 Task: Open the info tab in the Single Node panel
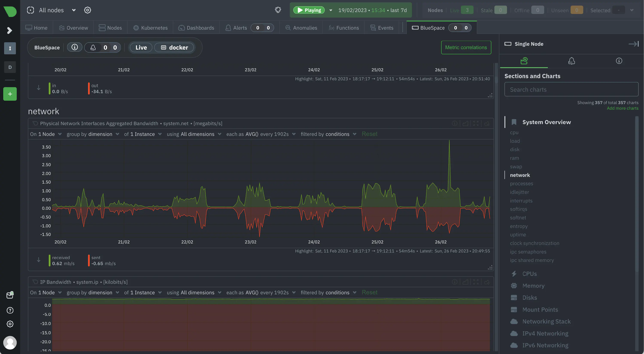click(x=619, y=61)
